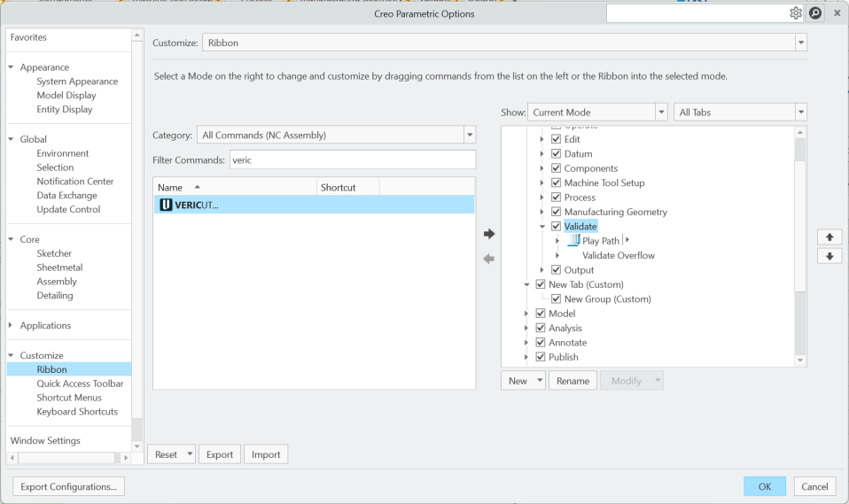The width and height of the screenshot is (849, 504).
Task: Click the Play Path icon
Action: pyautogui.click(x=574, y=240)
